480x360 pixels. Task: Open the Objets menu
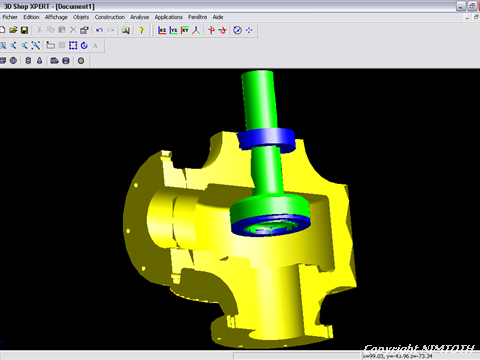click(81, 17)
